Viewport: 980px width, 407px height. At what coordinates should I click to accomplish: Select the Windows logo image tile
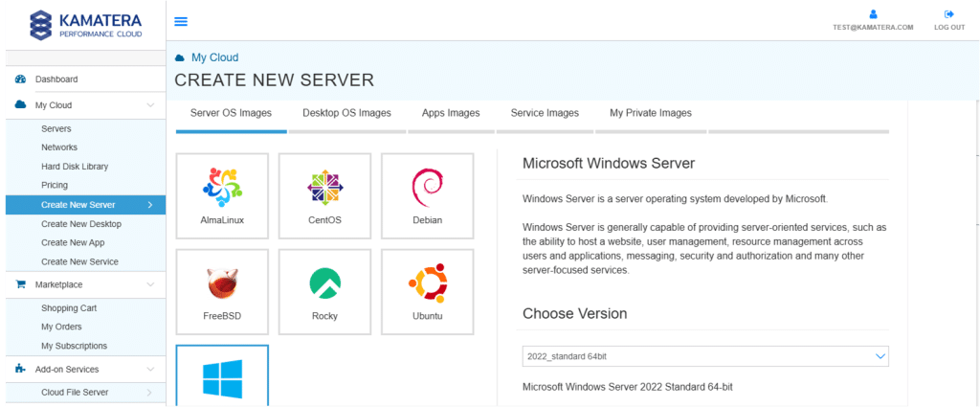pos(222,375)
